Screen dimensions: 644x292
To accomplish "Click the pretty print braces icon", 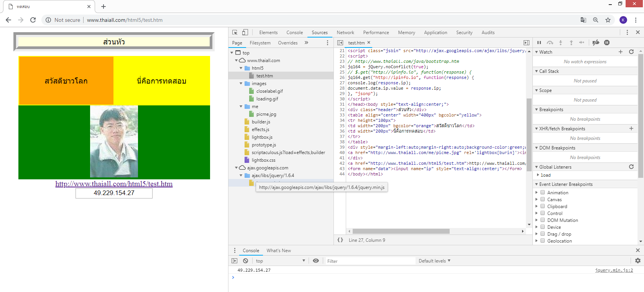I will pos(340,240).
